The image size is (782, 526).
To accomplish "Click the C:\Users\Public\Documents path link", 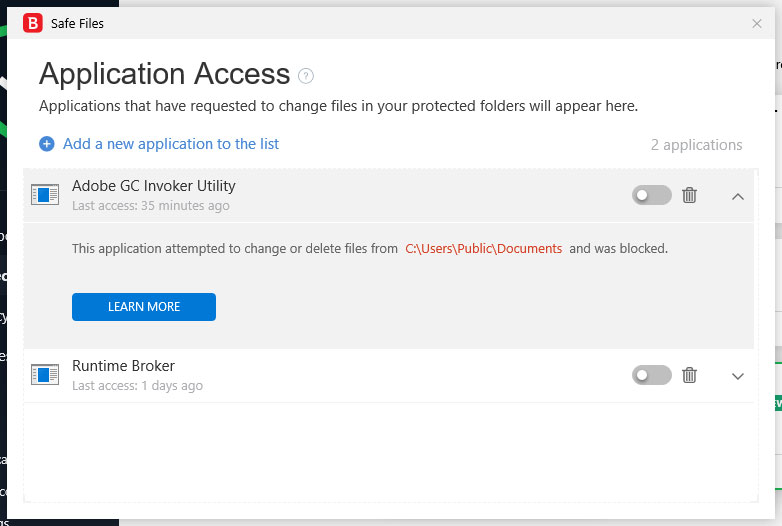I will coord(483,248).
